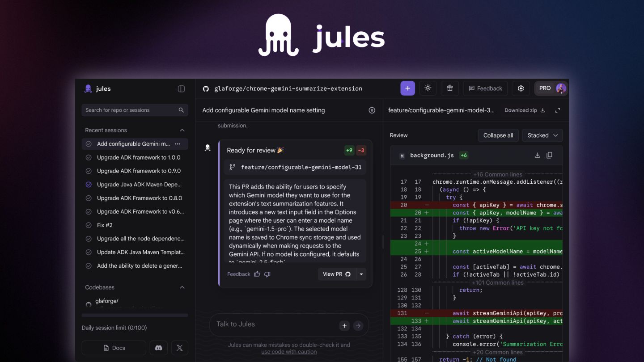Open Upgrade Java ADK Maven session
The width and height of the screenshot is (644, 362).
[135, 185]
